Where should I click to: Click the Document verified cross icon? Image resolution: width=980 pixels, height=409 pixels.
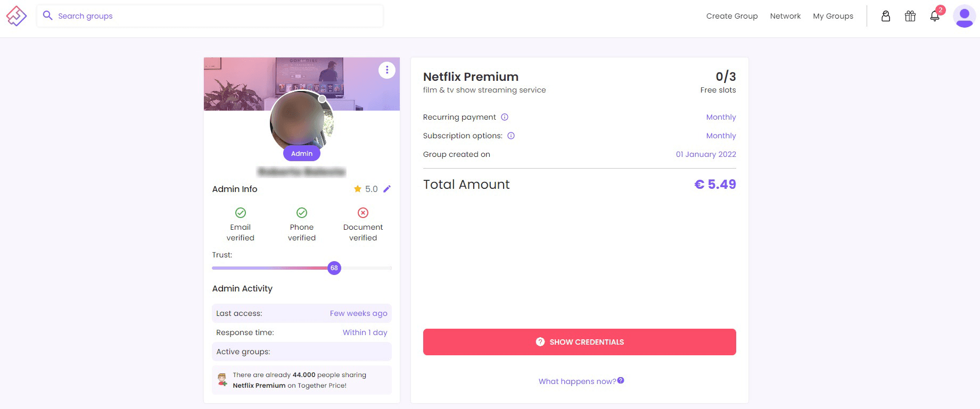tap(363, 213)
